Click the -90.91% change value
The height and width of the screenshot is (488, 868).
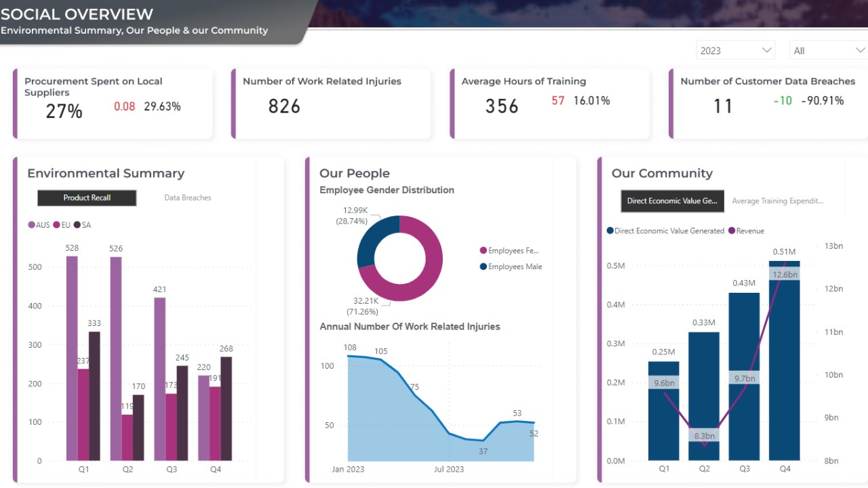823,100
